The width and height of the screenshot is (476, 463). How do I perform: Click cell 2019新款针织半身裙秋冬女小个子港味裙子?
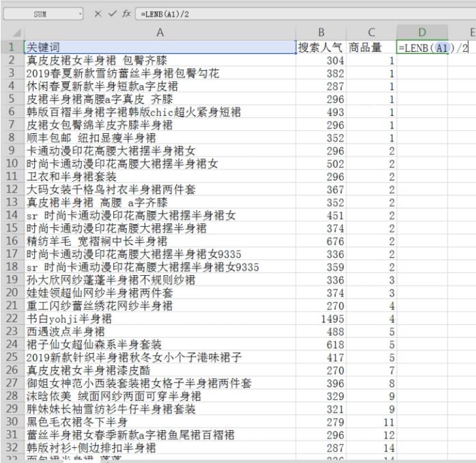[160, 357]
